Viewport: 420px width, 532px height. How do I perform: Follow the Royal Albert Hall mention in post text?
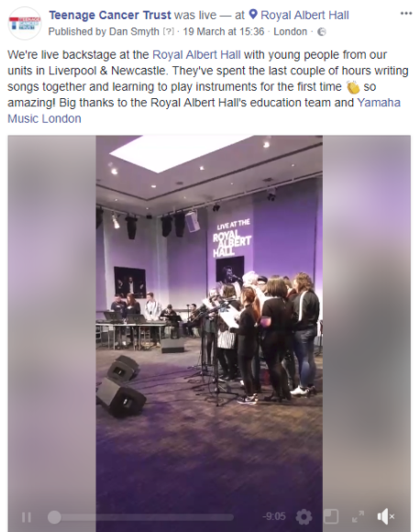196,55
